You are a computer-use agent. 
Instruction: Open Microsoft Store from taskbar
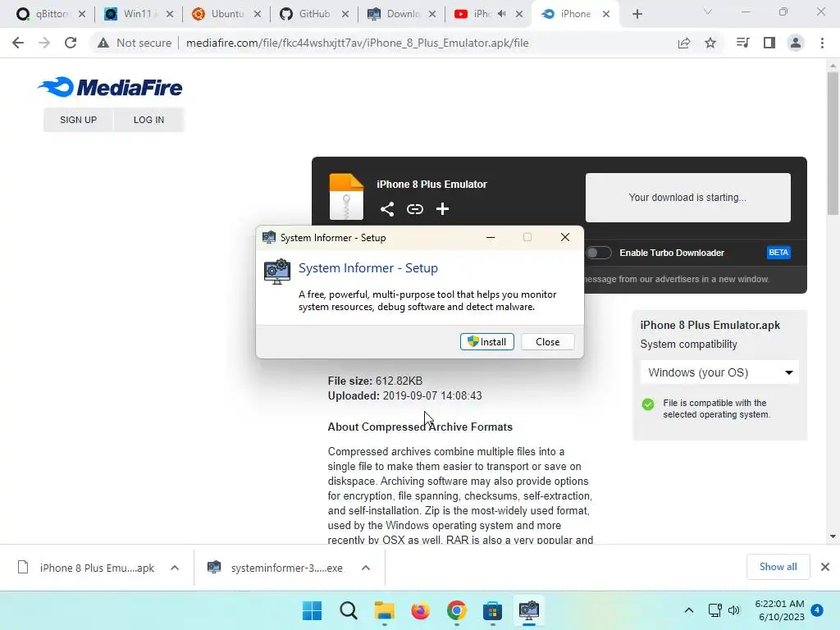point(492,610)
